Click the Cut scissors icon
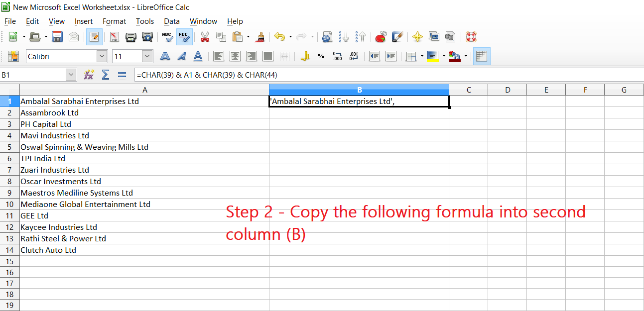The width and height of the screenshot is (644, 311). (205, 37)
